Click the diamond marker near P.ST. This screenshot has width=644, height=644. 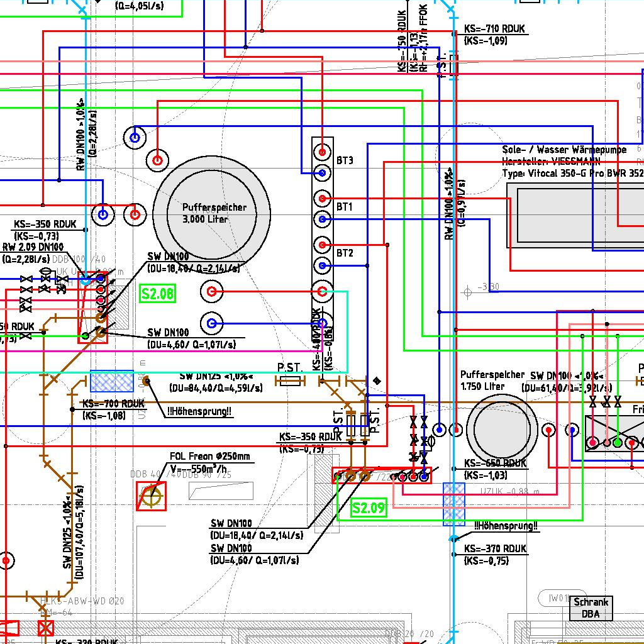pos(377,380)
